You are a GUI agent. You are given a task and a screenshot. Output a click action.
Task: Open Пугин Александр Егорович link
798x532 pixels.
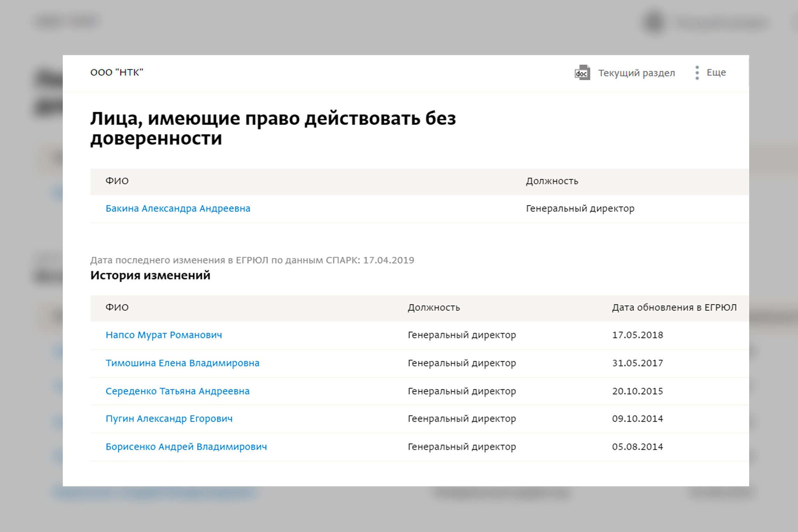[x=169, y=419]
